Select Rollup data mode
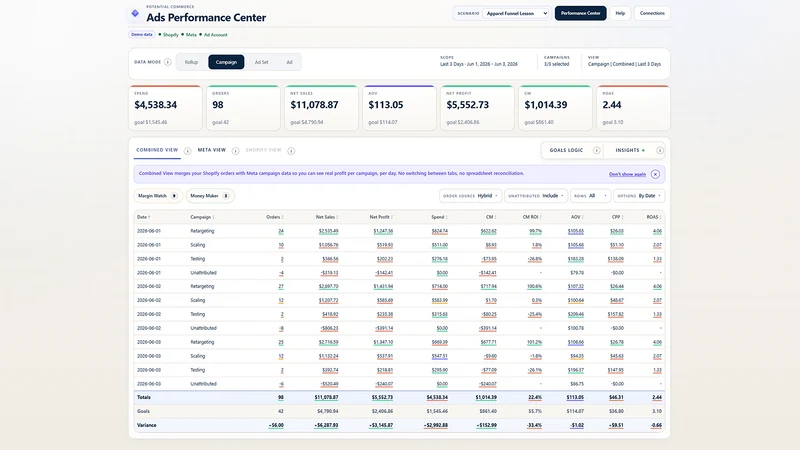This screenshot has width=800, height=450. pos(191,62)
